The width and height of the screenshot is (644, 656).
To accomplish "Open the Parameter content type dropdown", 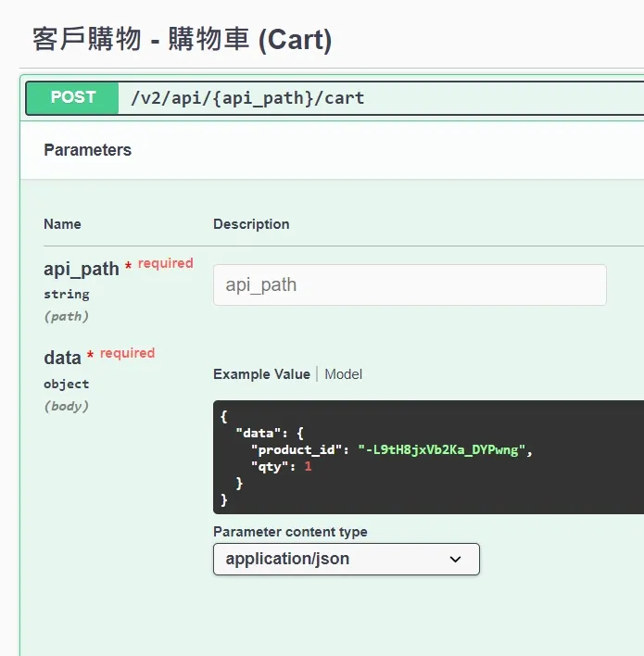I will (346, 559).
